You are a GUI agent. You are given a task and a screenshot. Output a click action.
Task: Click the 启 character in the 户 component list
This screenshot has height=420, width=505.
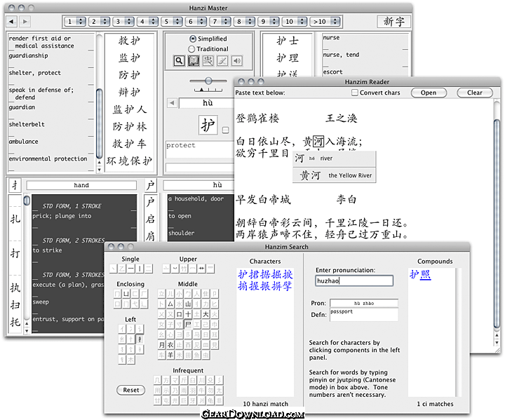tap(150, 219)
